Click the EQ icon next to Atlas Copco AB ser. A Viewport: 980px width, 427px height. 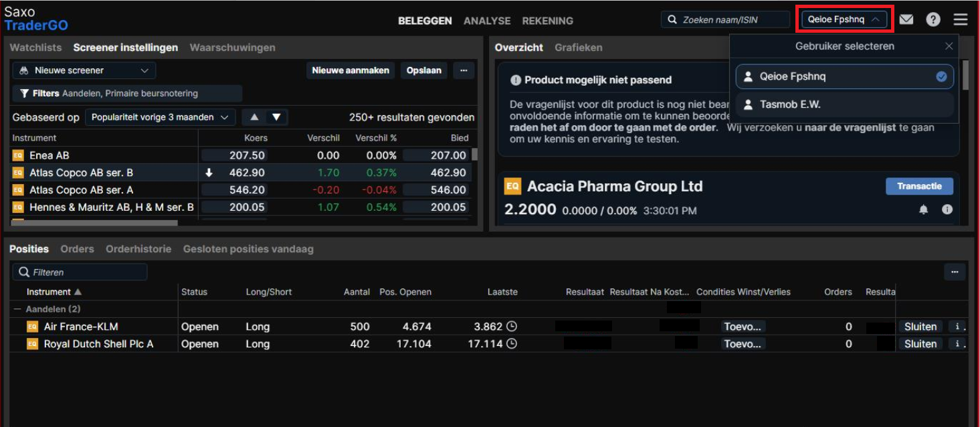click(x=18, y=190)
